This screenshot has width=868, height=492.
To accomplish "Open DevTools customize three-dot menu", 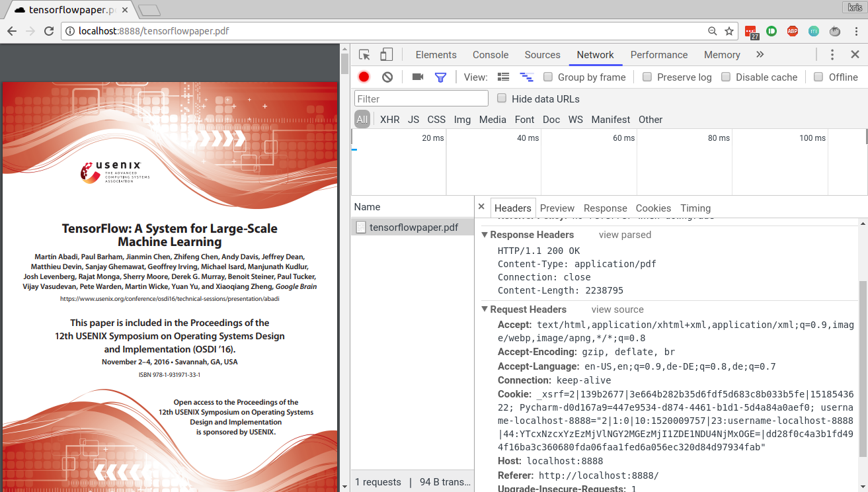I will 832,55.
